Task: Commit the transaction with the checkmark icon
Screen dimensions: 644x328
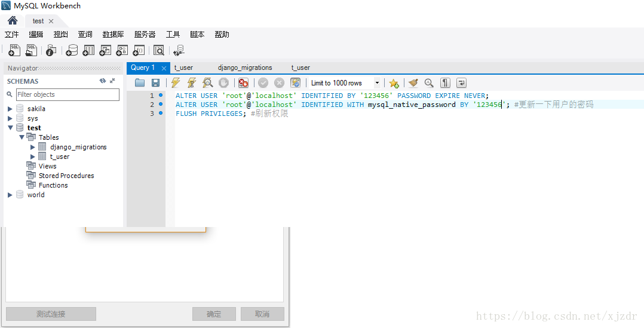Action: tap(263, 83)
